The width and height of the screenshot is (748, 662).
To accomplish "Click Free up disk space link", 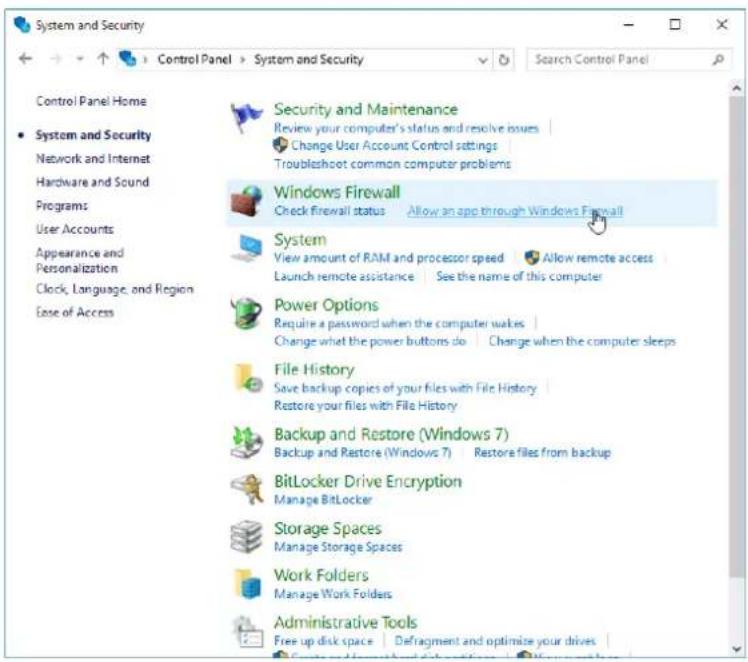I will (x=323, y=641).
